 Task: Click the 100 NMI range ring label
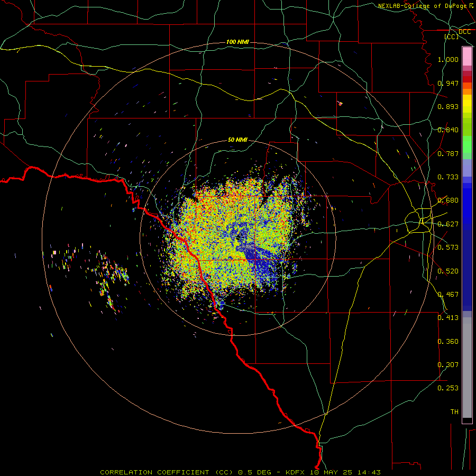237,42
